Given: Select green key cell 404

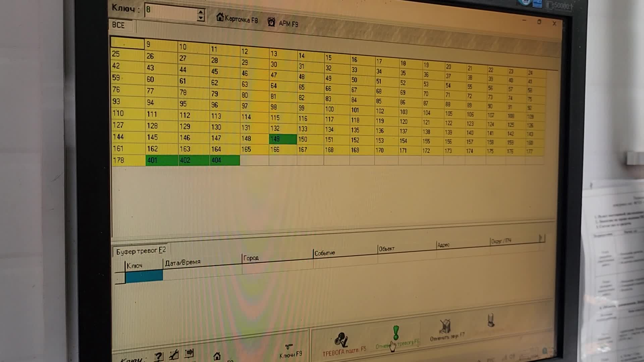Looking at the screenshot, I should click(225, 160).
